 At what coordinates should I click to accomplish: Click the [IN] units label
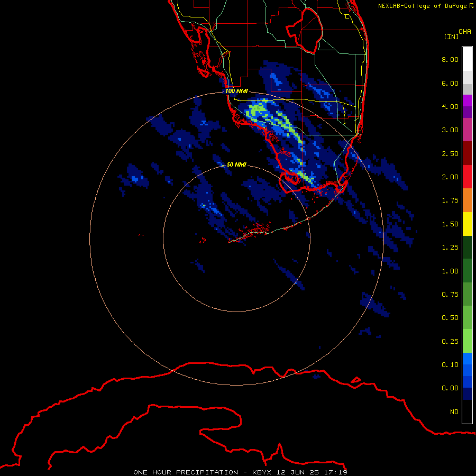coord(451,36)
